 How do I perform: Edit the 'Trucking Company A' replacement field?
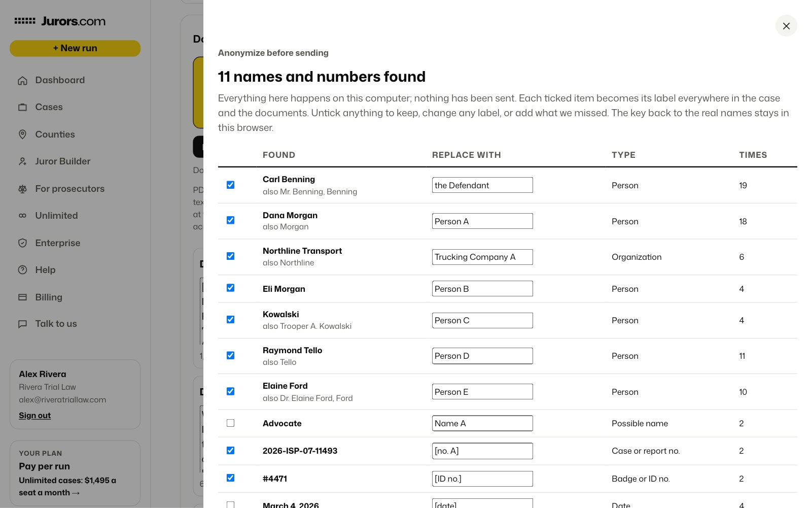tap(482, 257)
